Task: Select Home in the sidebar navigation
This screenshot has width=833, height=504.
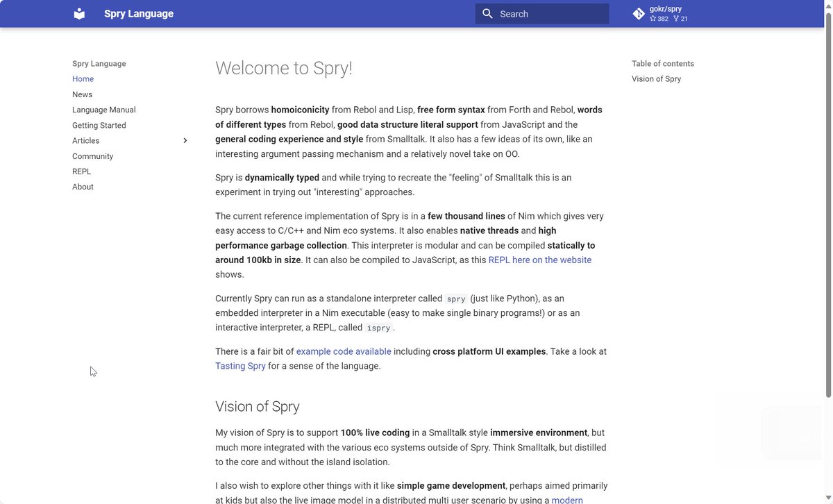Action: tap(83, 79)
